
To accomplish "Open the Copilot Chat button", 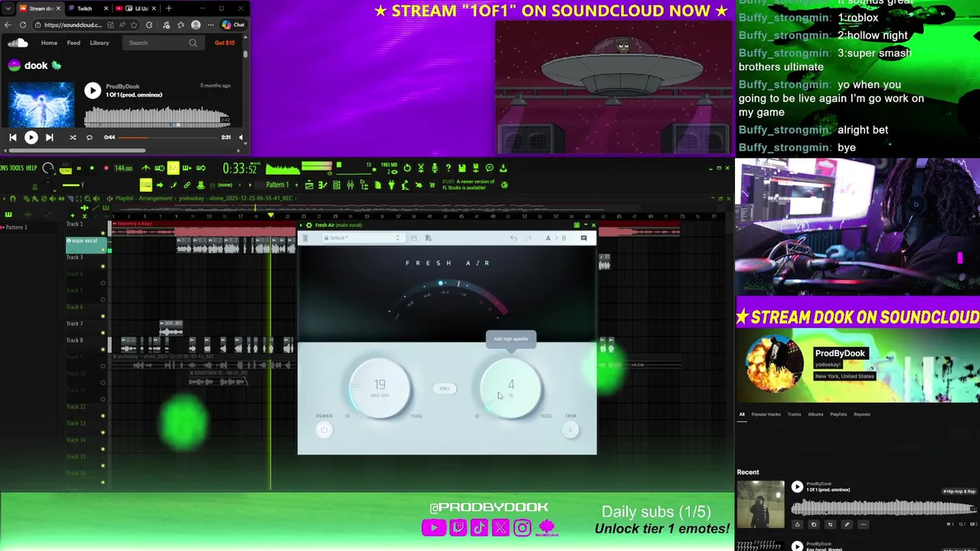I will coord(234,24).
